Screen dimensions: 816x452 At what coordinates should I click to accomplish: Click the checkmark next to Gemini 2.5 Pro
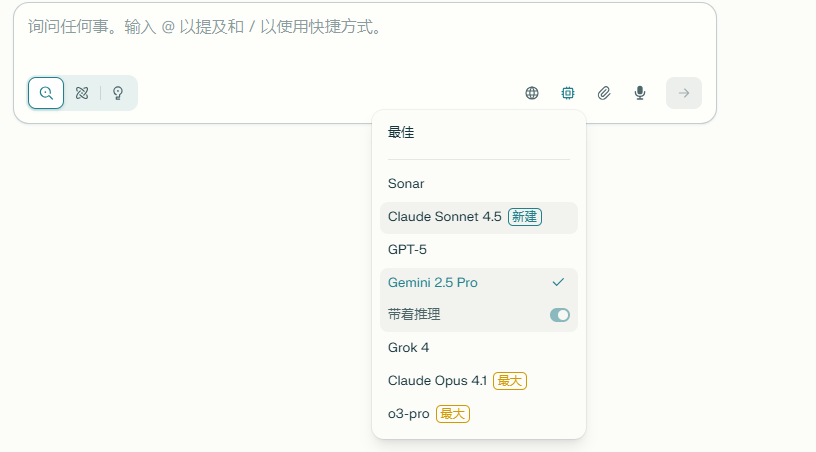pos(558,282)
